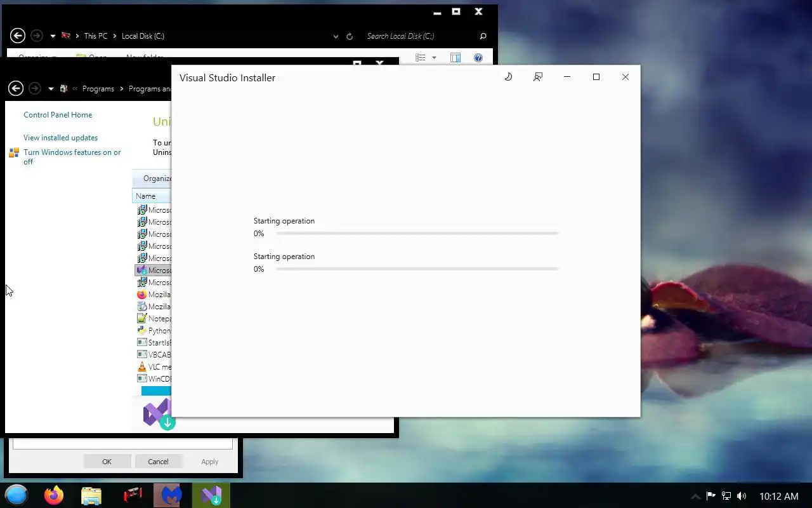Click the text field above OK button
The image size is (812, 508).
(122, 444)
